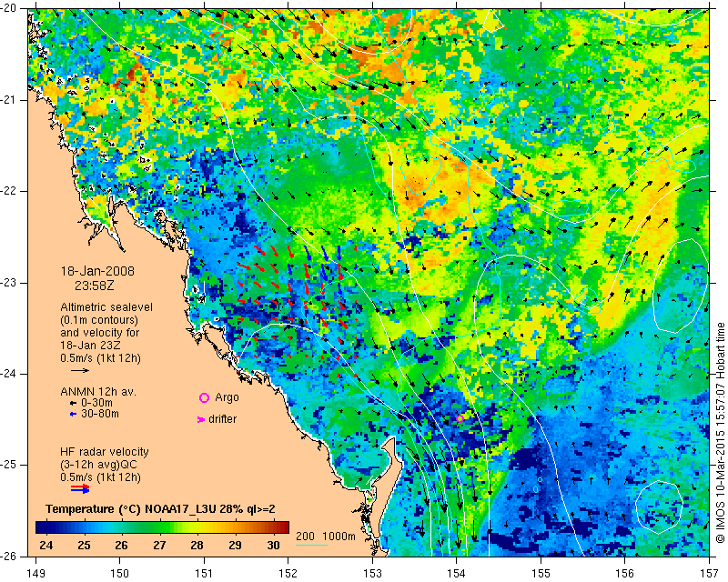This screenshot has height=582, width=728.
Task: Click the longitude axis label '155'
Action: tap(541, 574)
